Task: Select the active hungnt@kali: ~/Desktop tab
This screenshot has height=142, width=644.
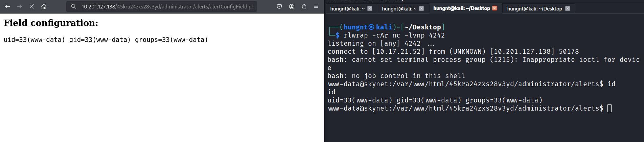Action: [461, 8]
